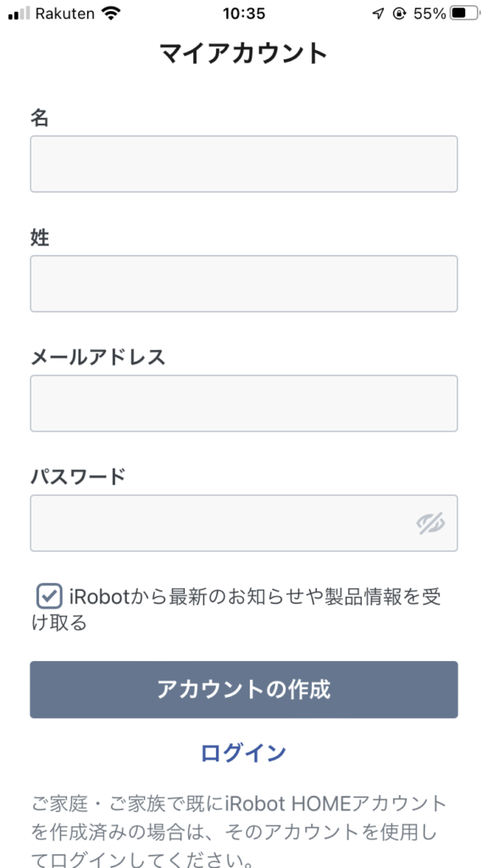The image size is (488, 868).
Task: Open the ログイン link
Action: 243,753
